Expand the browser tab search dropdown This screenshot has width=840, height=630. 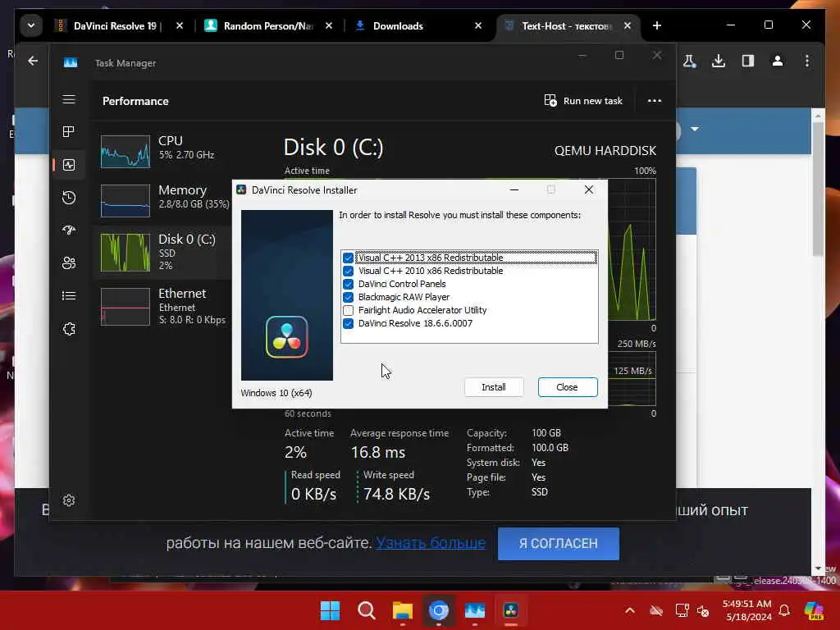click(31, 25)
